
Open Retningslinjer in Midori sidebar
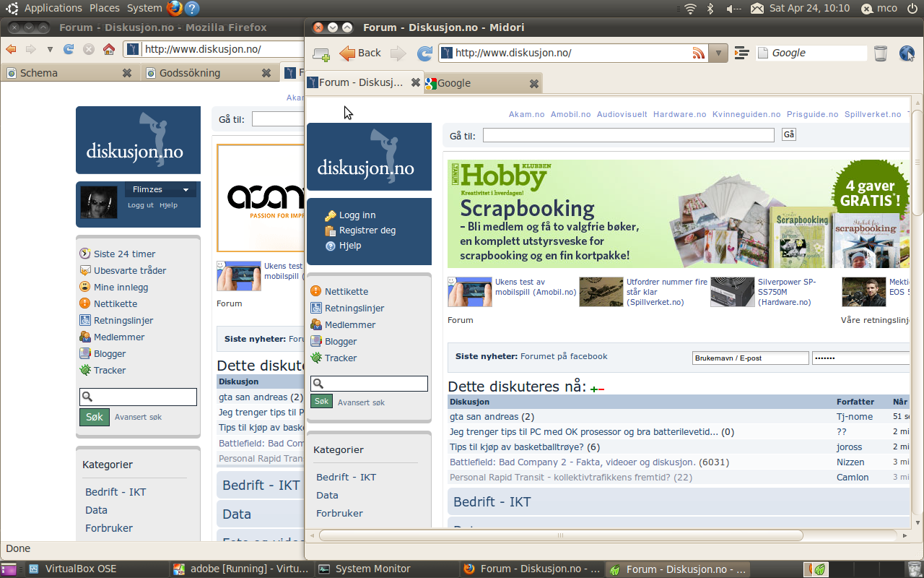click(x=354, y=308)
